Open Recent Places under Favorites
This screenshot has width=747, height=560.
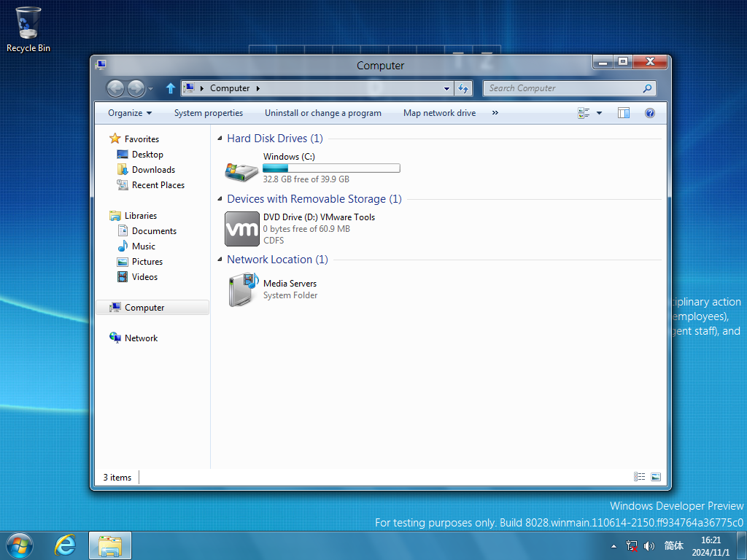tap(158, 184)
